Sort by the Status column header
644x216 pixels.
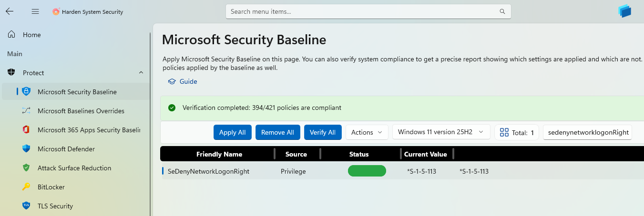359,154
